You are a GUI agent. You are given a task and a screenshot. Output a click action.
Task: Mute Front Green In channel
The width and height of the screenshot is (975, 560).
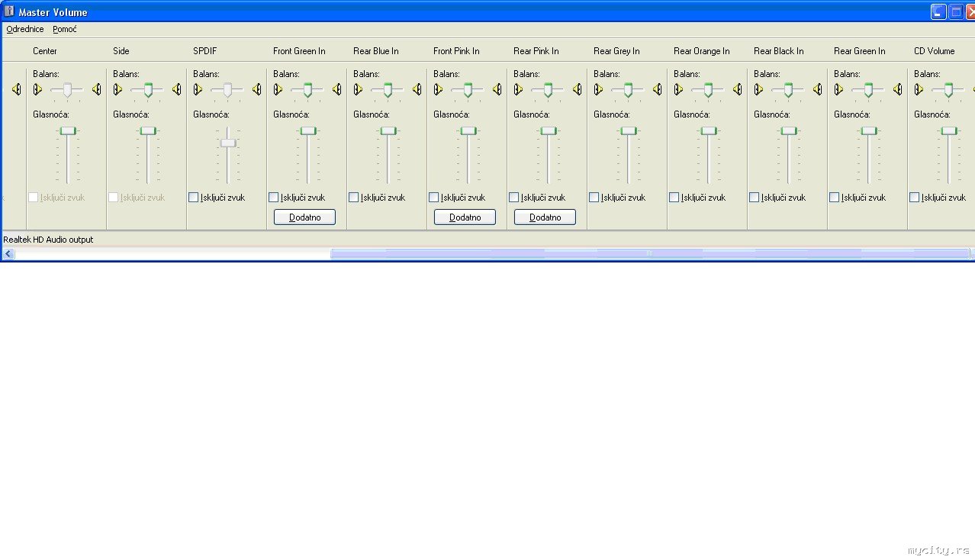[x=274, y=197]
